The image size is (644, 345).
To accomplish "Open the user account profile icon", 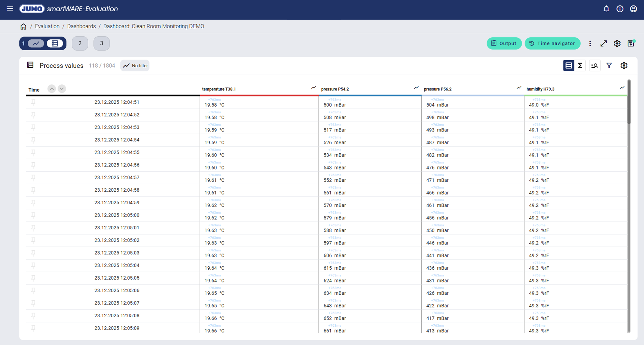I will coord(633,9).
